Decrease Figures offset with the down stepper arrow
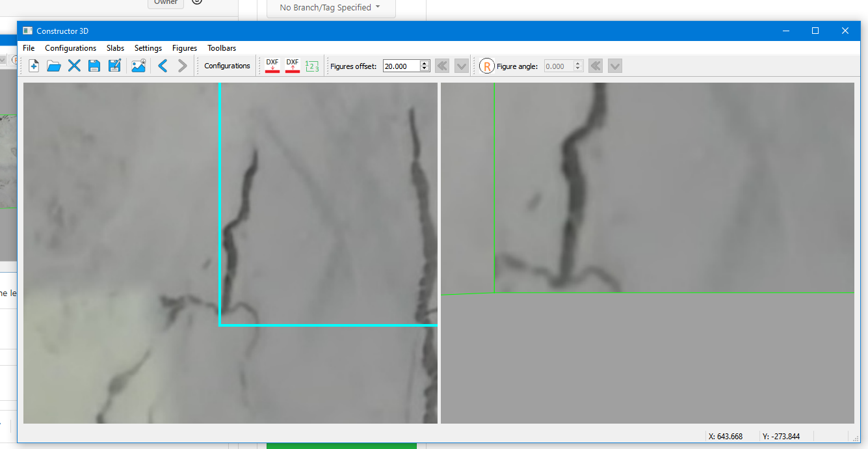 pos(425,68)
